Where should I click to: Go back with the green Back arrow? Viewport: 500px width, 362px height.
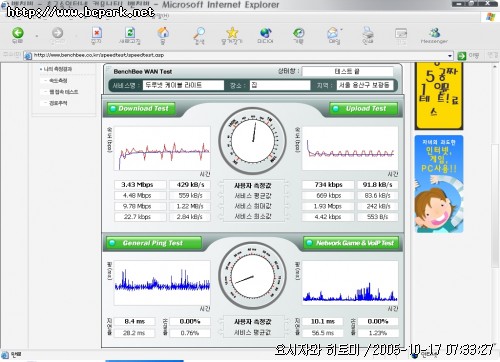click(x=18, y=33)
